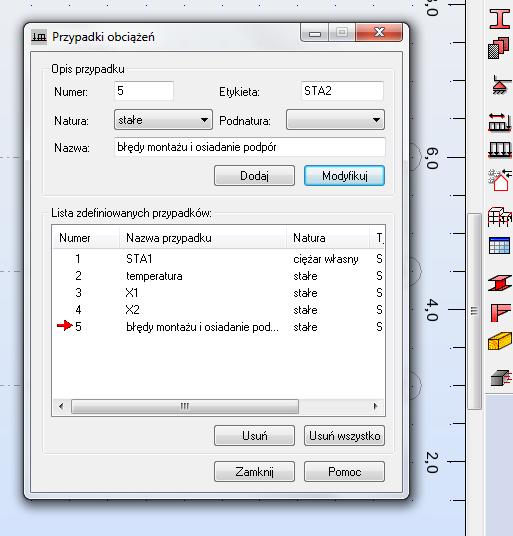Click the Dodaj button
The height and width of the screenshot is (536, 513).
click(x=254, y=176)
